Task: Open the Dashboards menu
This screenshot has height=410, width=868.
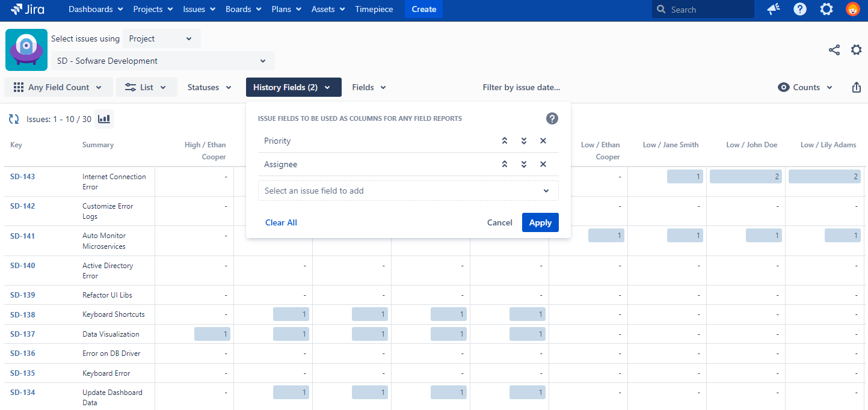Action: tap(96, 9)
